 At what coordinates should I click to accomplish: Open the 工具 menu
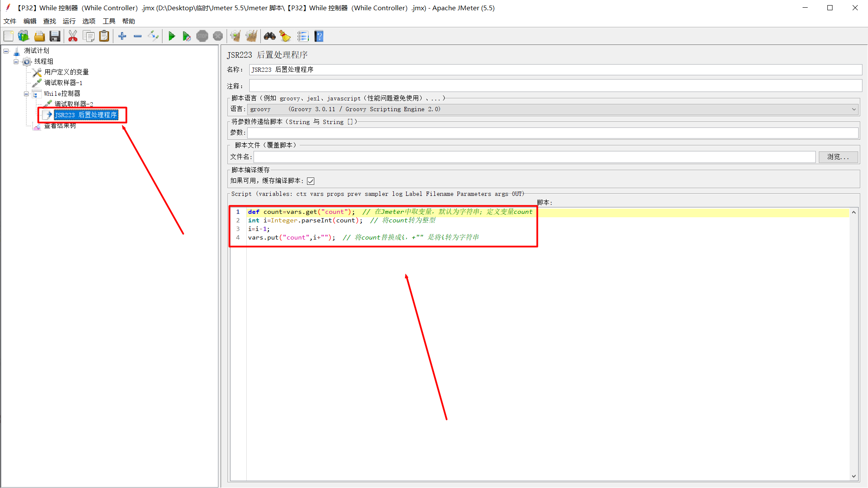tap(109, 21)
